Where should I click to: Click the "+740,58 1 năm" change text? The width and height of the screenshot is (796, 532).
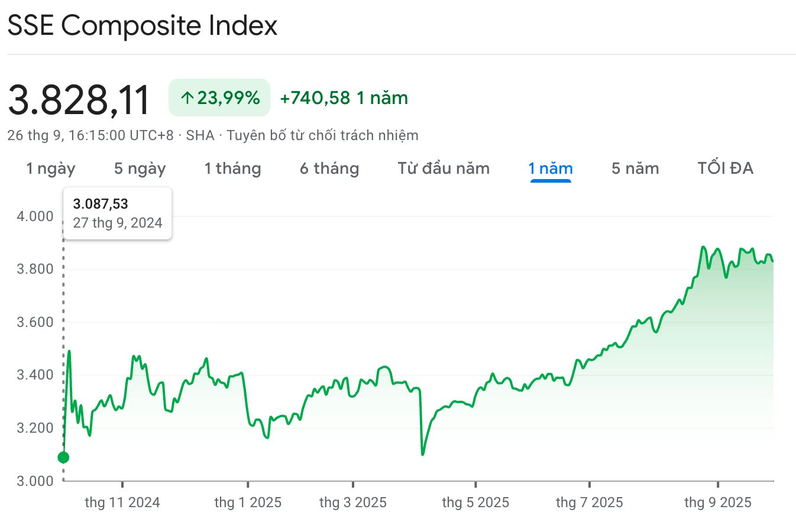tap(344, 98)
